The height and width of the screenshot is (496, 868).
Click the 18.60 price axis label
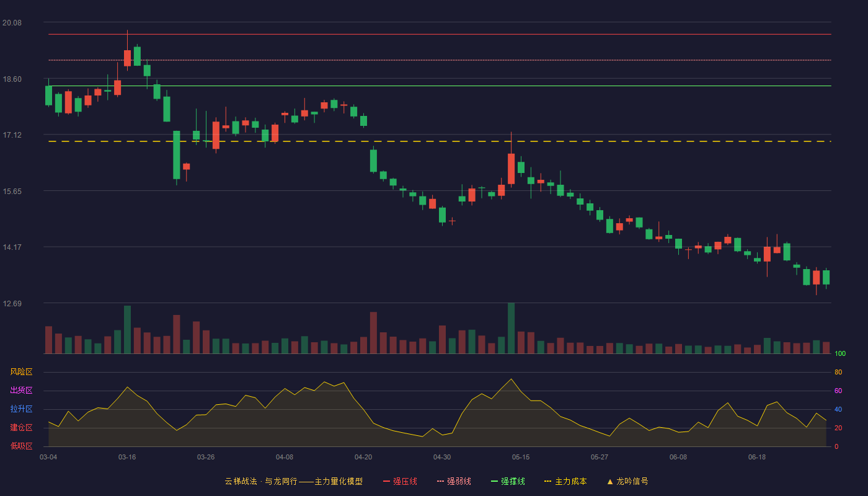tap(12, 79)
